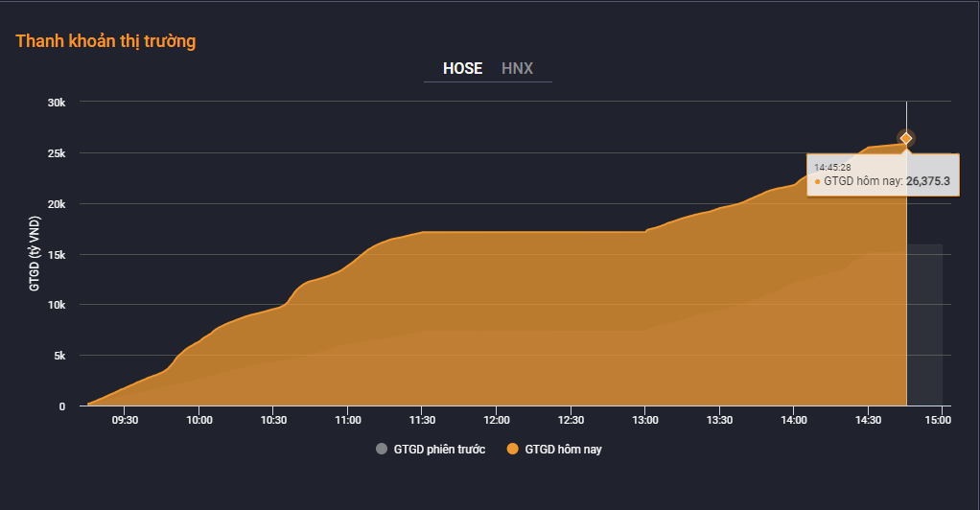Toggle the 'GTGD phiên trước' series label
The height and width of the screenshot is (510, 980).
point(439,449)
